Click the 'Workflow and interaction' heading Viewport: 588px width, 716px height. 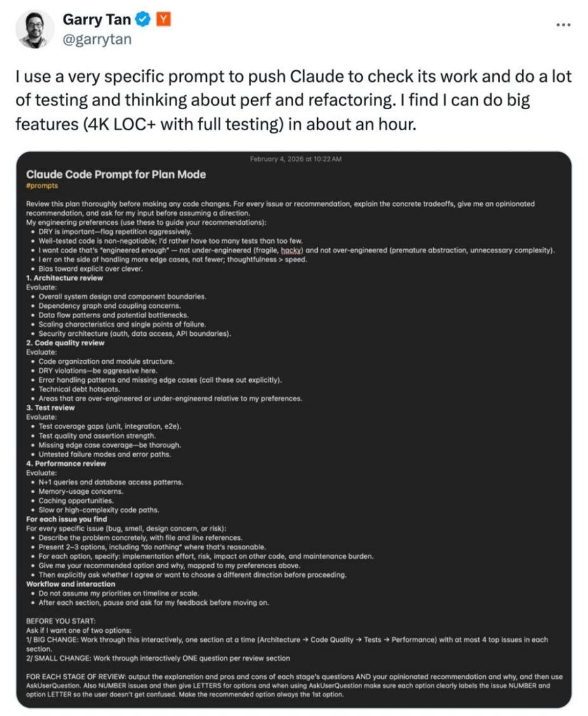tap(70, 584)
